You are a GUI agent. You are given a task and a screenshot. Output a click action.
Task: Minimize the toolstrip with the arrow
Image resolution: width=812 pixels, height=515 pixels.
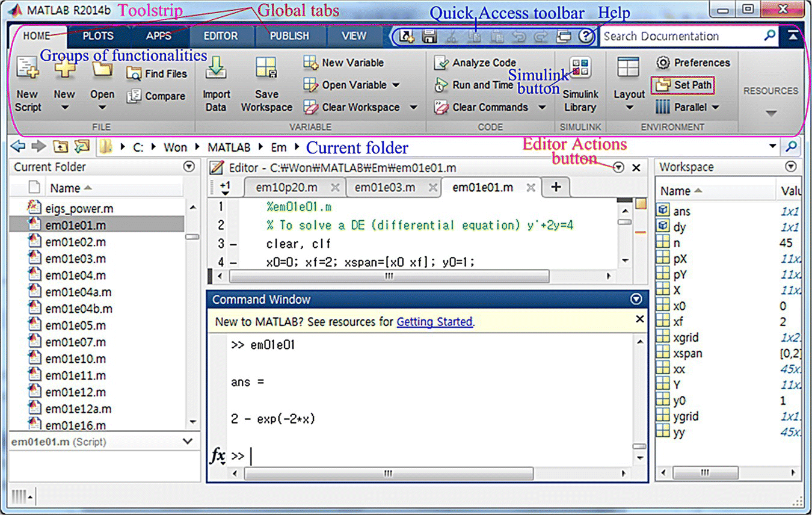(793, 36)
